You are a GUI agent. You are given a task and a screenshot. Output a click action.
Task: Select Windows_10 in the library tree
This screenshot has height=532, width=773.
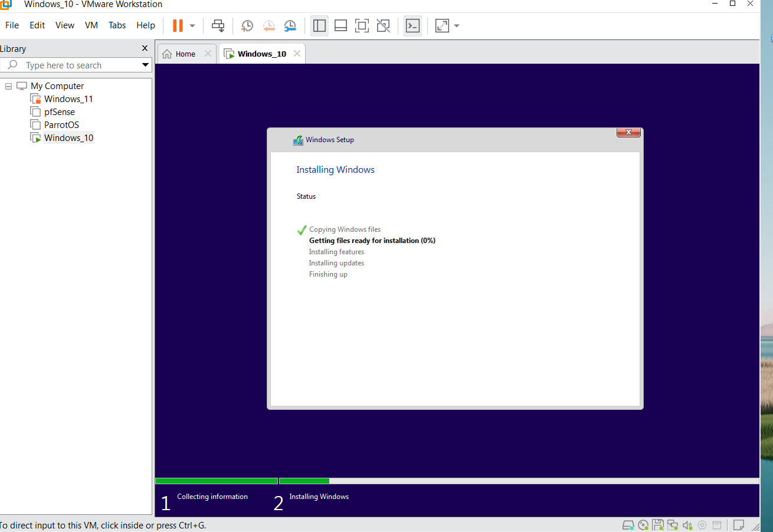pos(68,138)
